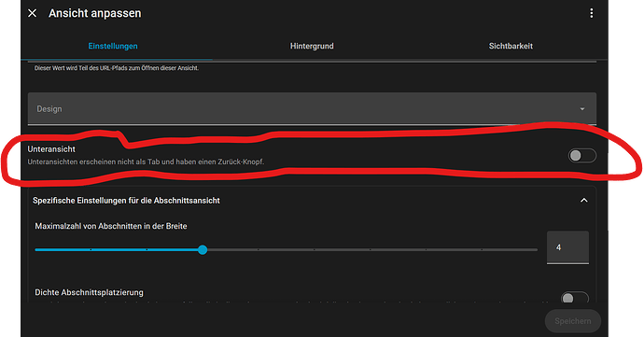Click the Maximalzahl von Abschnitten slider handle
This screenshot has width=644, height=337.
point(203,249)
